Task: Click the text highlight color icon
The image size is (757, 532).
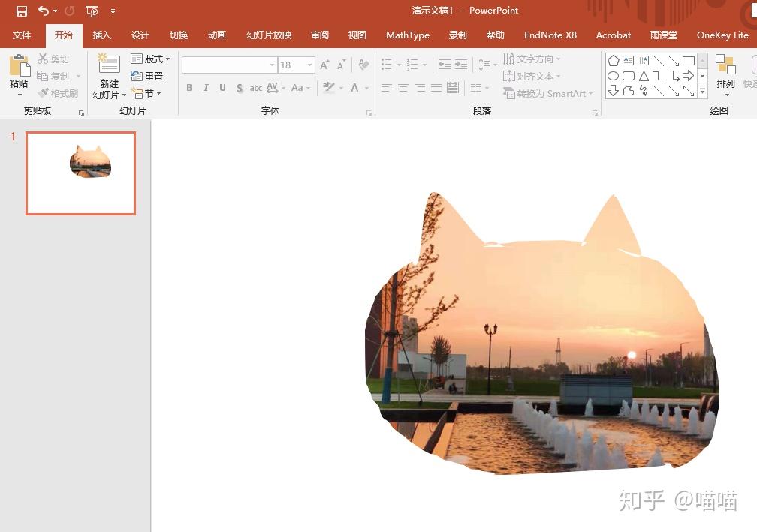Action: click(329, 87)
